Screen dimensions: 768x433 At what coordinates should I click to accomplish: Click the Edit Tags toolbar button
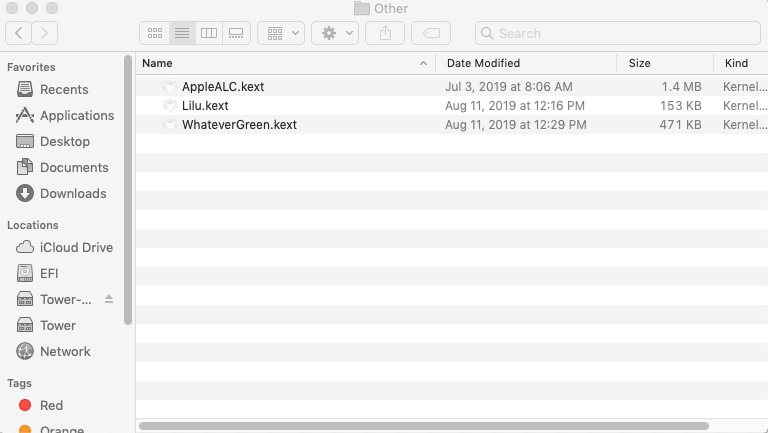(x=431, y=33)
